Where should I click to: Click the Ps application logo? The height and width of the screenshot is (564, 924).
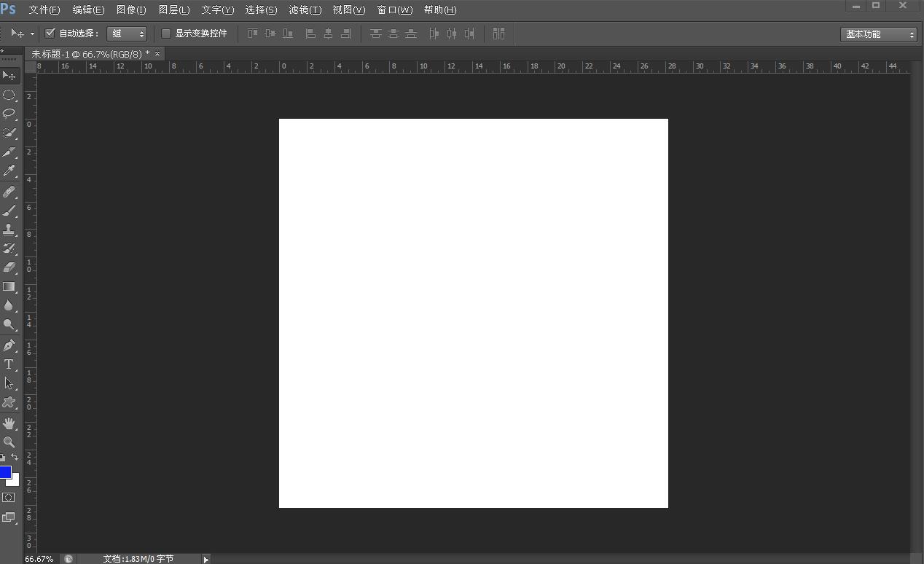(x=8, y=9)
